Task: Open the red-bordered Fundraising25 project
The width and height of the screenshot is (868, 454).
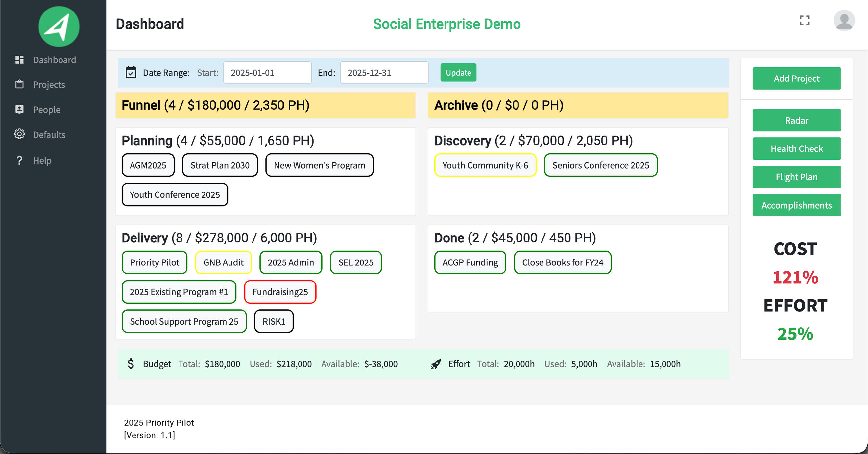Action: coord(280,292)
